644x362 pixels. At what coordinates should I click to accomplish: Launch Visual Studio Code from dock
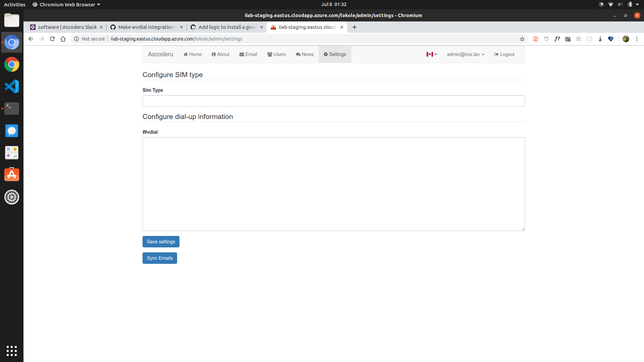pyautogui.click(x=12, y=86)
